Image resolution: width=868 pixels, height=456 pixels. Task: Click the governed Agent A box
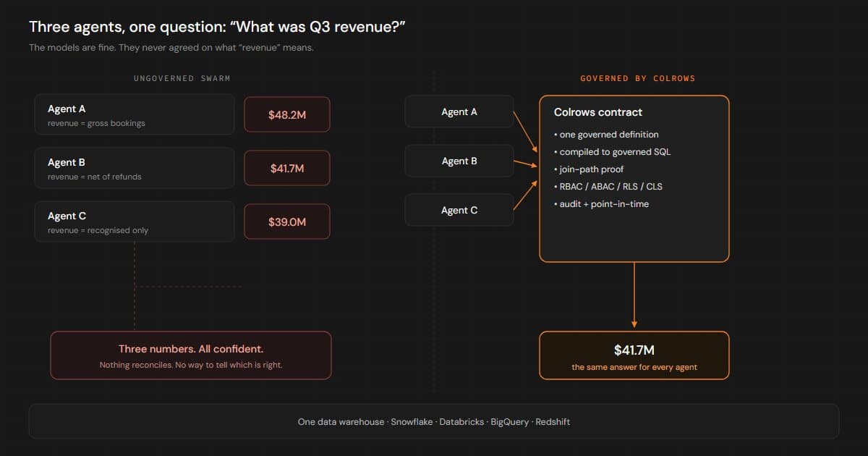point(459,111)
